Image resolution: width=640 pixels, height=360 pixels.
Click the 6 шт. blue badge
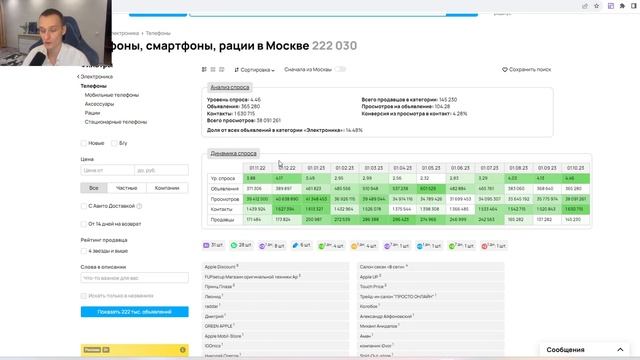tap(302, 245)
